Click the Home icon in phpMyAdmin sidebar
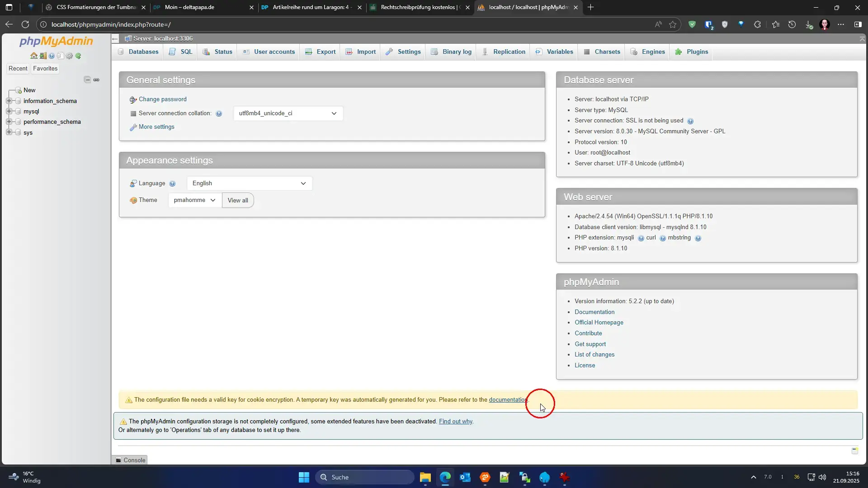 (33, 56)
